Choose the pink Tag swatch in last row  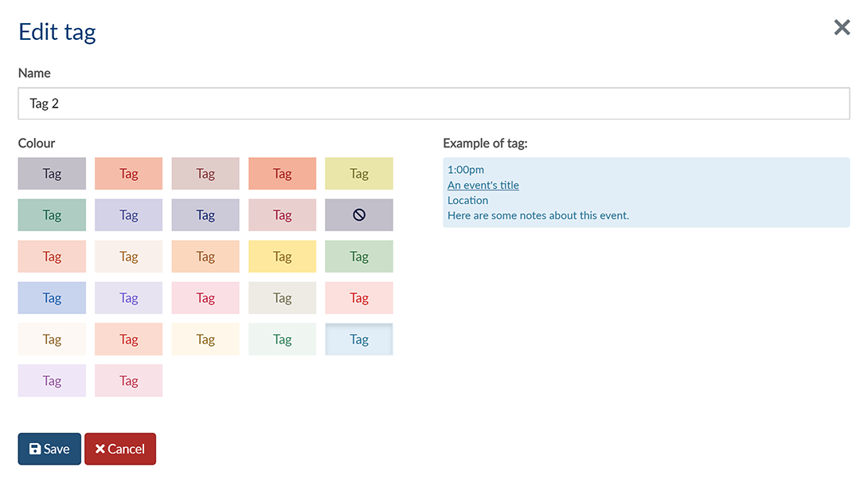pos(129,381)
